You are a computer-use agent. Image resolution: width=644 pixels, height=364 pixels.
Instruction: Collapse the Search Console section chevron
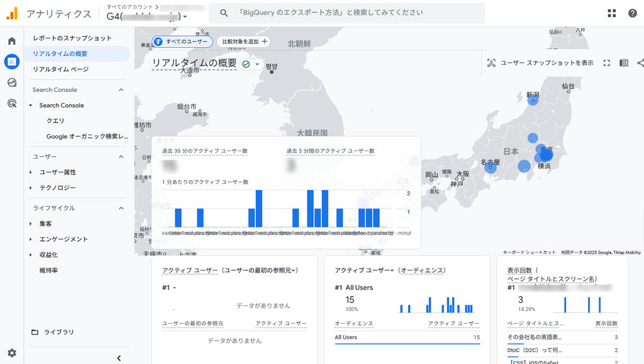[x=121, y=89]
